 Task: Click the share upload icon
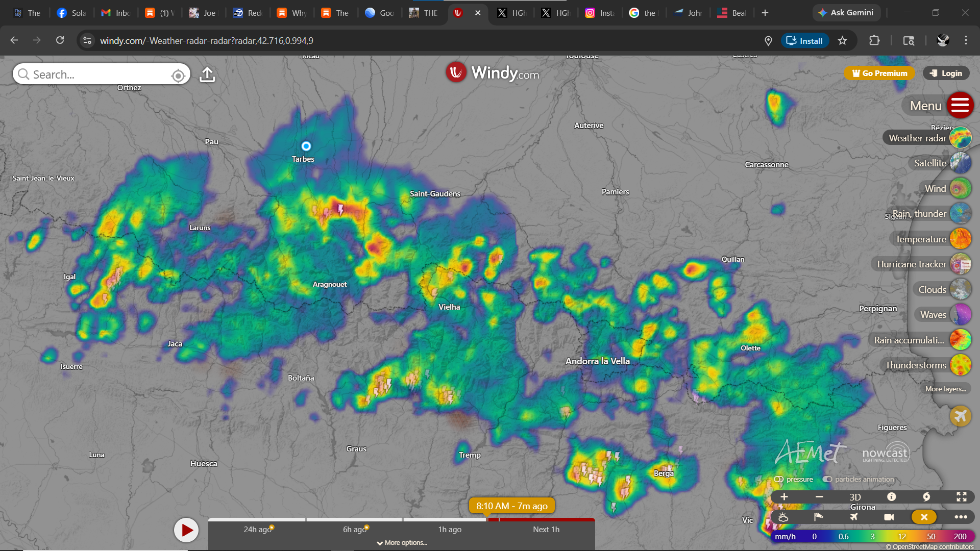pyautogui.click(x=207, y=74)
